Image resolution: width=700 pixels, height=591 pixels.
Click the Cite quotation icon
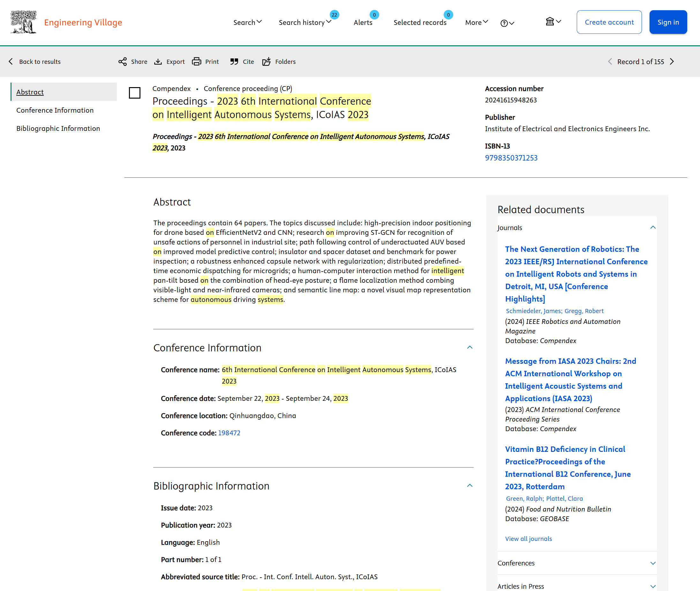click(234, 62)
